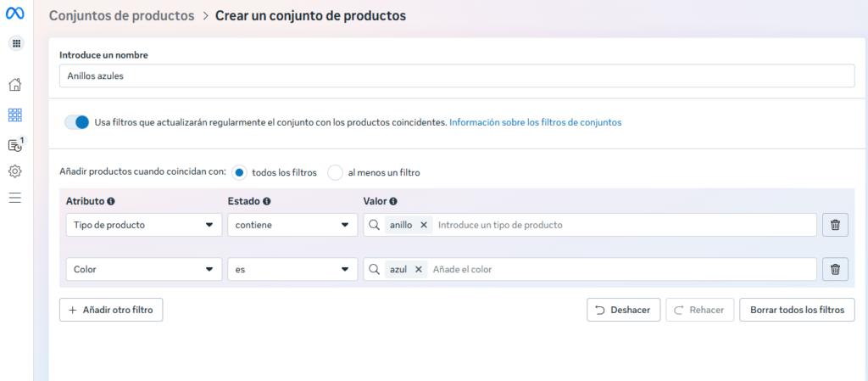Open Información sobre los filtros de conjuntos link
The width and height of the screenshot is (868, 381).
pos(536,122)
